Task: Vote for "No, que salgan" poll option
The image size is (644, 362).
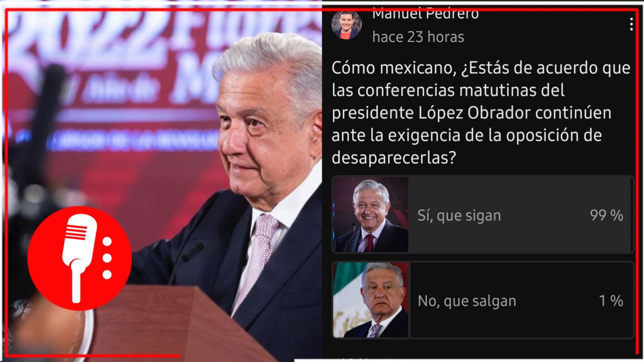Action: [x=482, y=300]
